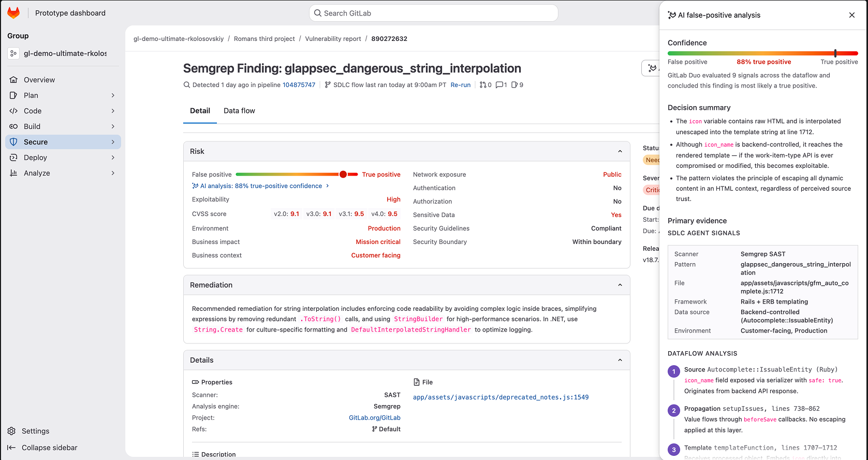Click the Prototype dashboard title
This screenshot has width=868, height=460.
[x=70, y=13]
